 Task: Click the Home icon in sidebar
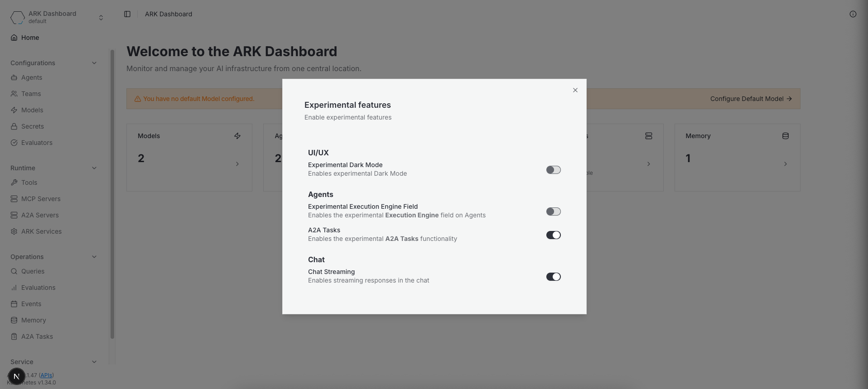pyautogui.click(x=14, y=38)
